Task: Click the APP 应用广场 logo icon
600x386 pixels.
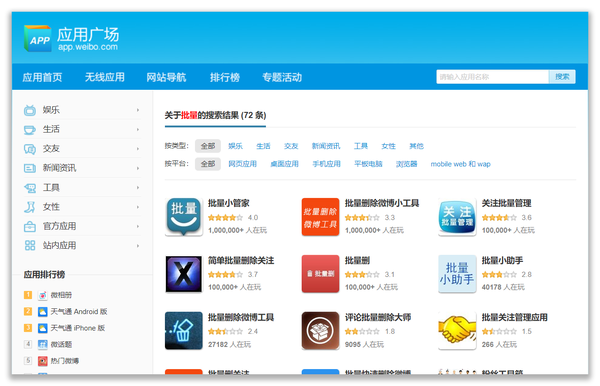Action: click(38, 38)
